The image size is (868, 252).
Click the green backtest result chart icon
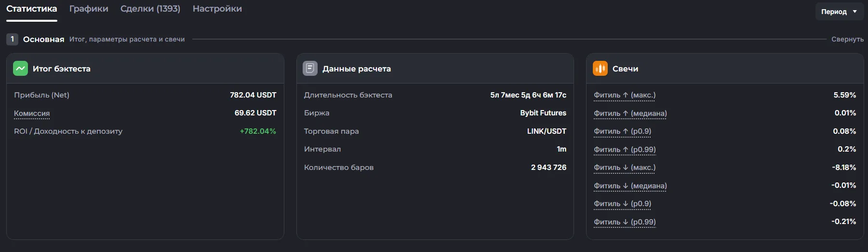pyautogui.click(x=20, y=69)
